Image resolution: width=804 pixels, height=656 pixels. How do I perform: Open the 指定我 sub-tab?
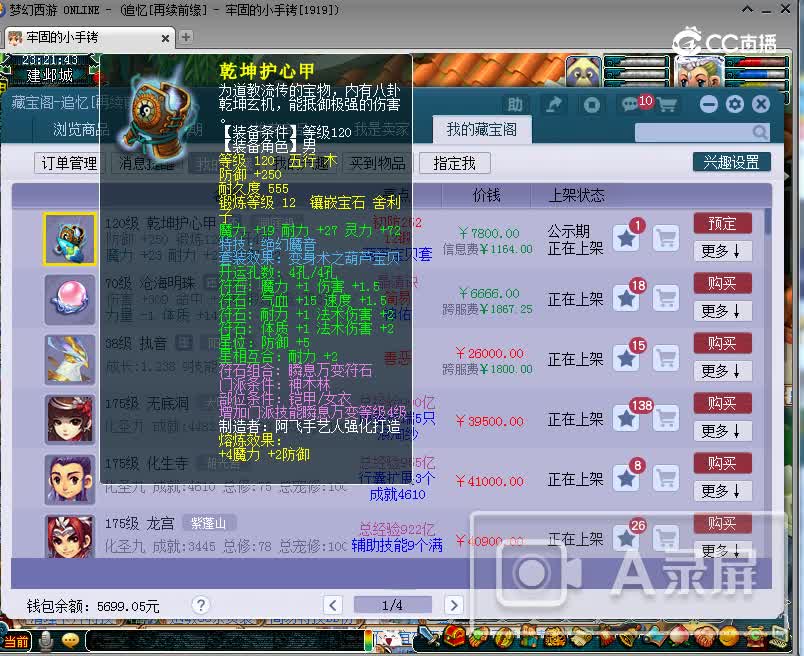pos(454,163)
